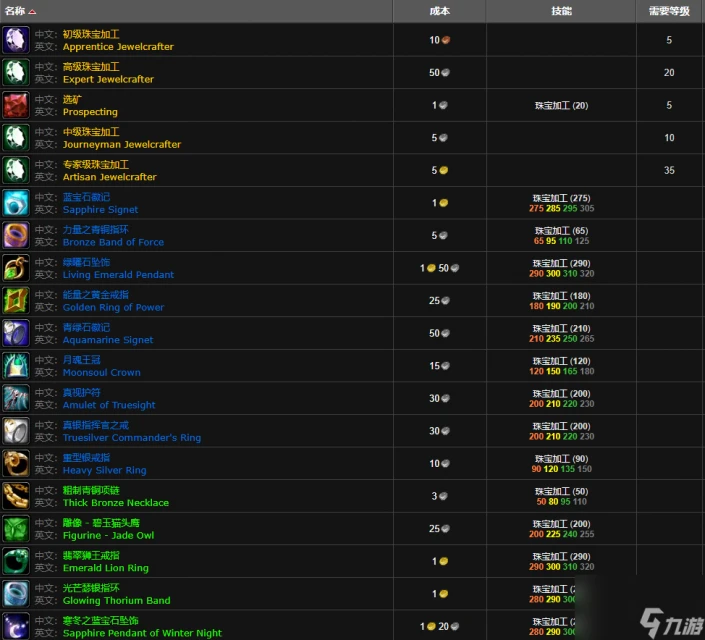The height and width of the screenshot is (640, 705).
Task: Open the Glowing Thorium Band link
Action: point(116,601)
